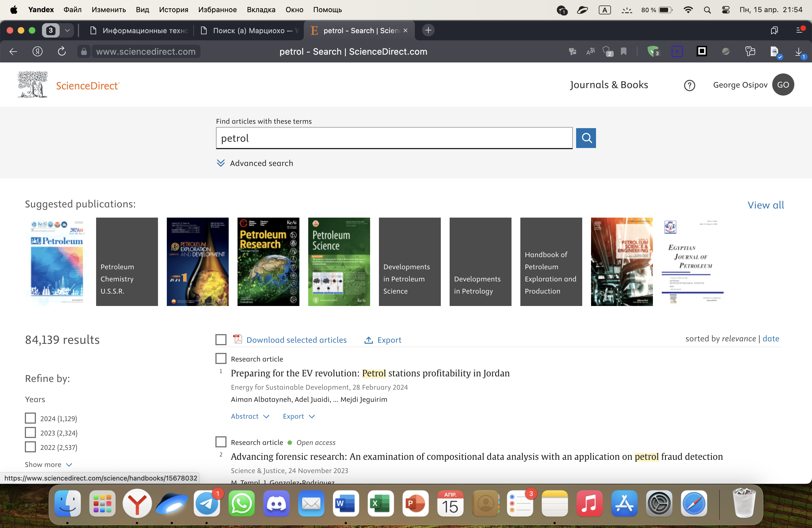Click Journals & Books link
The height and width of the screenshot is (528, 812).
click(x=609, y=85)
